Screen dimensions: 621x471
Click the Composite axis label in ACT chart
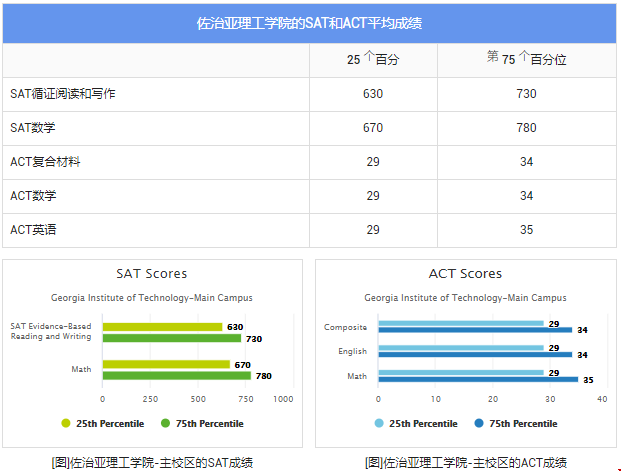[x=345, y=327]
